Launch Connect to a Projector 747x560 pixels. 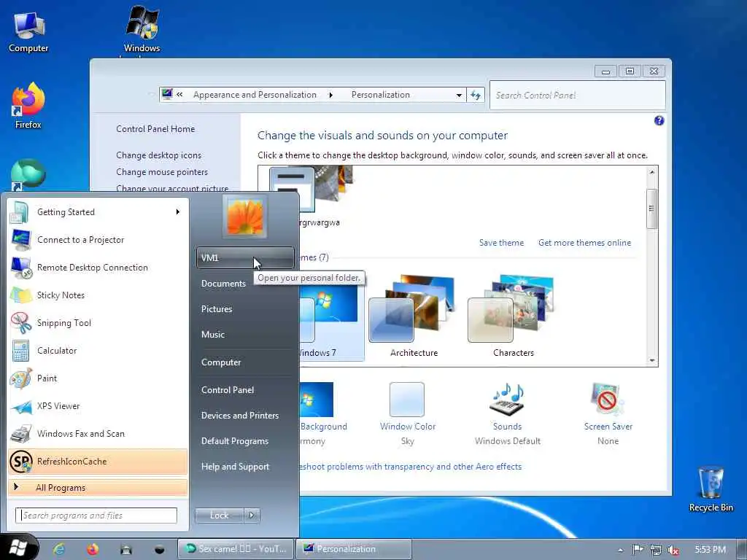point(98,239)
